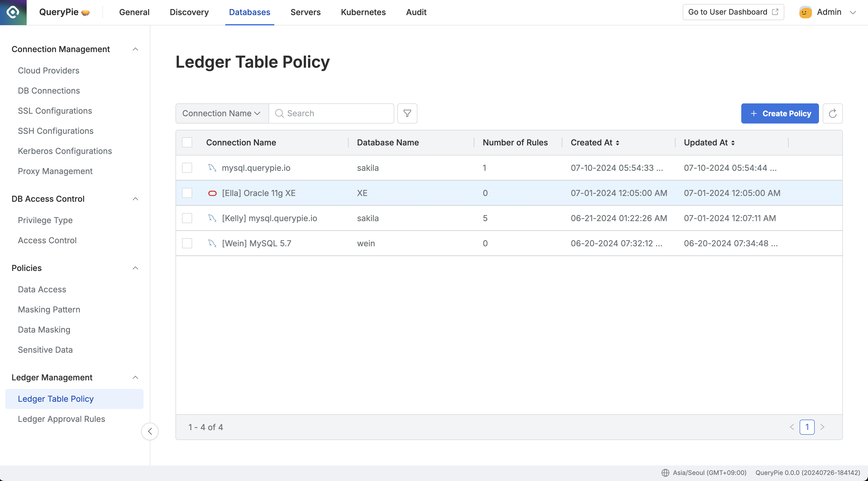Click the QueryPie logo icon
This screenshot has height=481, width=868.
coord(13,13)
